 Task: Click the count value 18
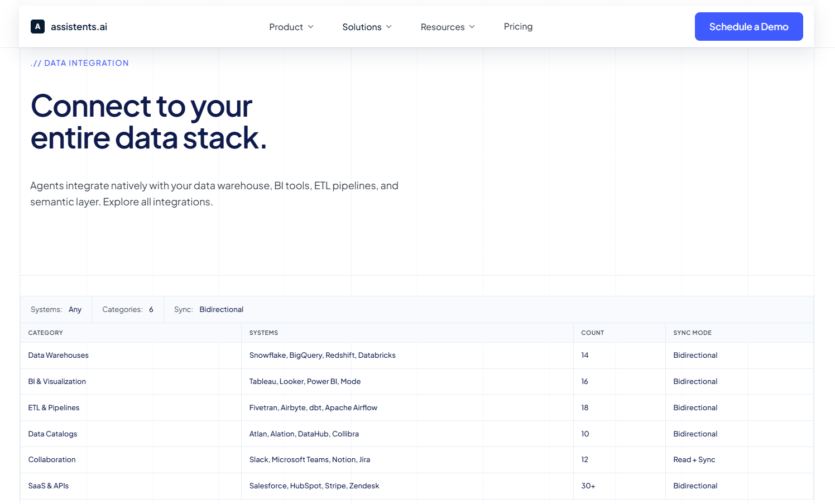pos(585,407)
